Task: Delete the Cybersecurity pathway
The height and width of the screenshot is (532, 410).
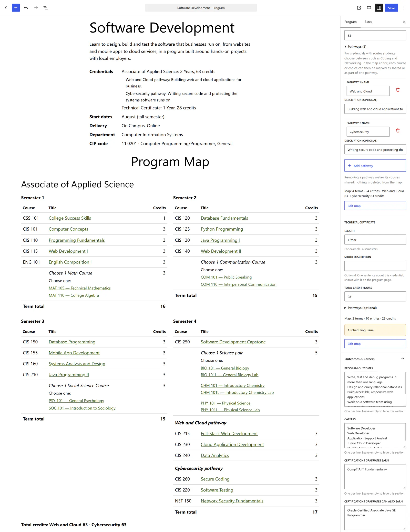Action: pos(398,130)
